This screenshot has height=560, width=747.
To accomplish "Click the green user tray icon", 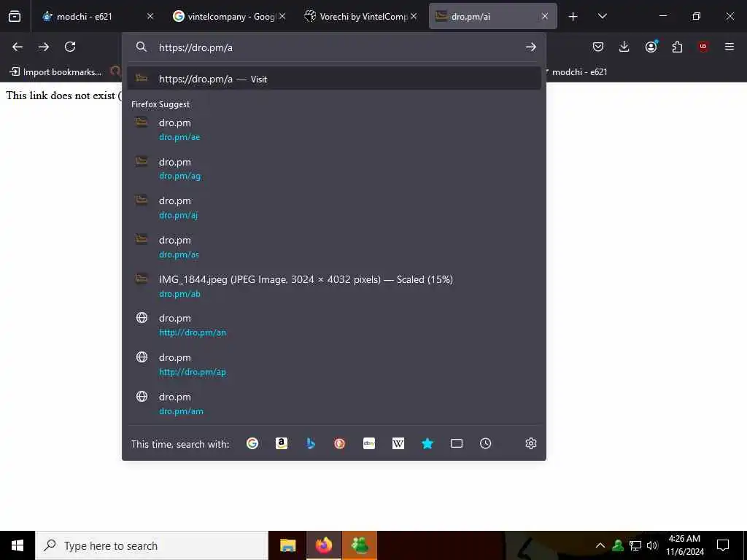I will tap(618, 545).
